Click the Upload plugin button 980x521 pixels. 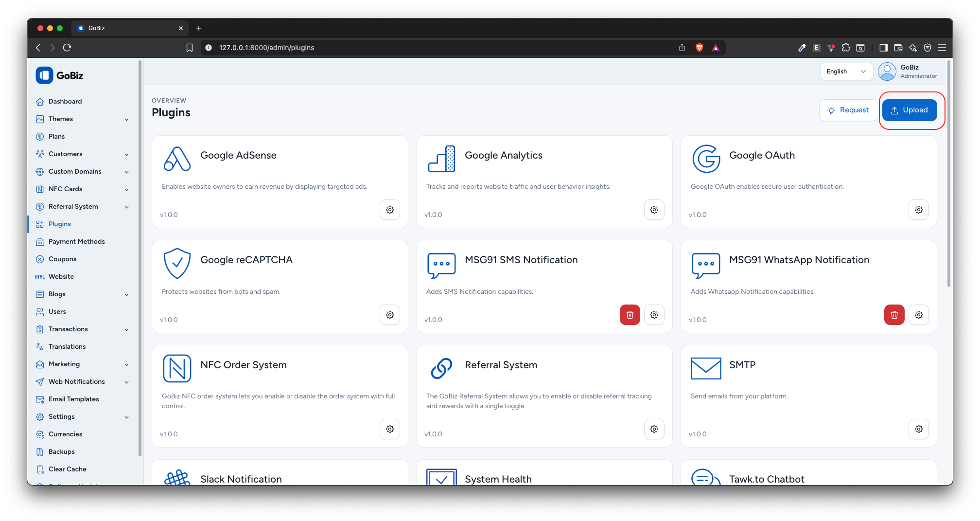pos(909,110)
